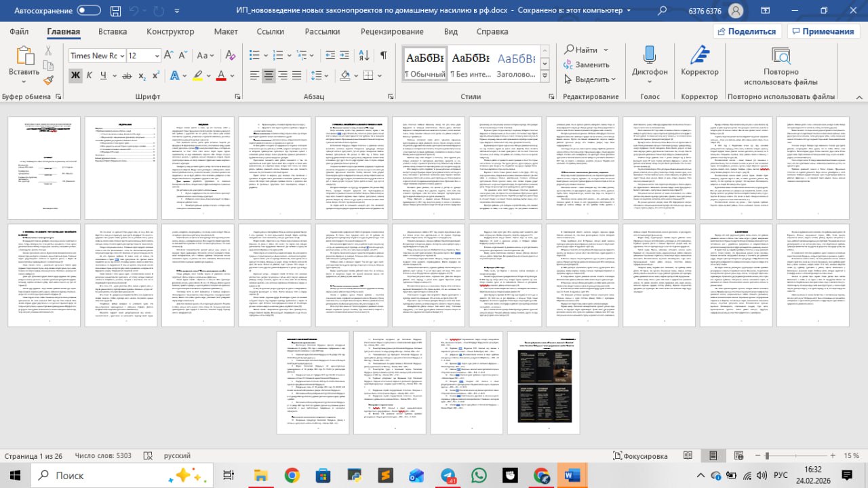Align text to the right

pos(283,75)
